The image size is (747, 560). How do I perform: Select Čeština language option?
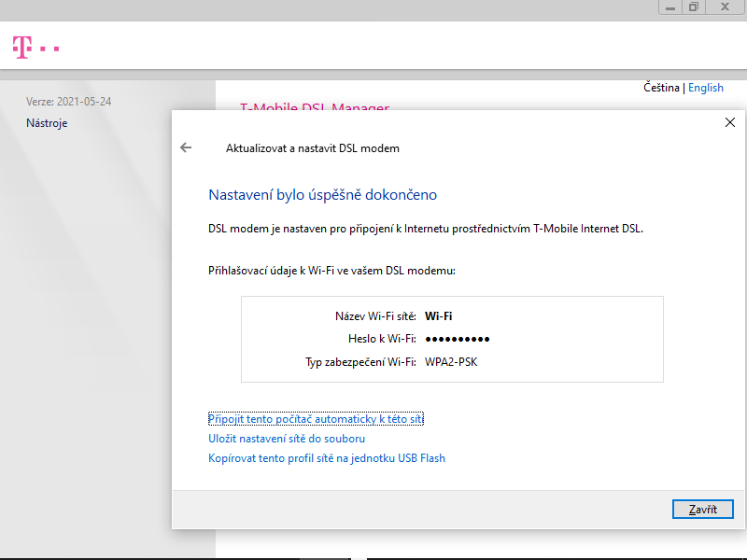pos(661,88)
